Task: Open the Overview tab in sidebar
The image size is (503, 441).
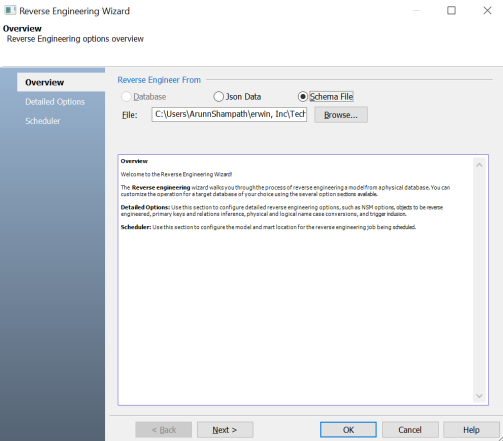Action: (61, 82)
